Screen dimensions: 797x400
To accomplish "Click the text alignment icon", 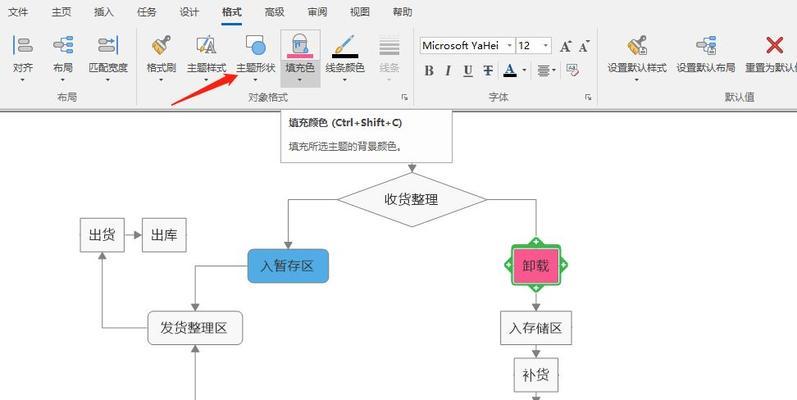I will (543, 71).
